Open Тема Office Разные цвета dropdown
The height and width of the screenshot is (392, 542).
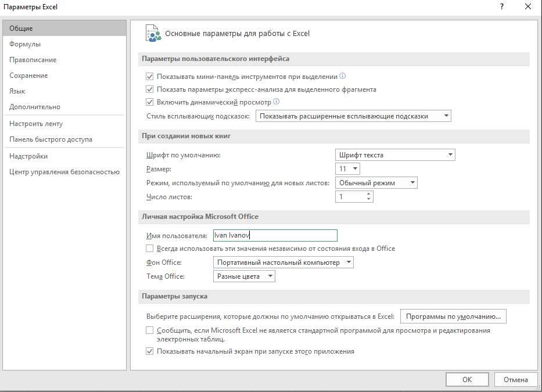click(244, 276)
